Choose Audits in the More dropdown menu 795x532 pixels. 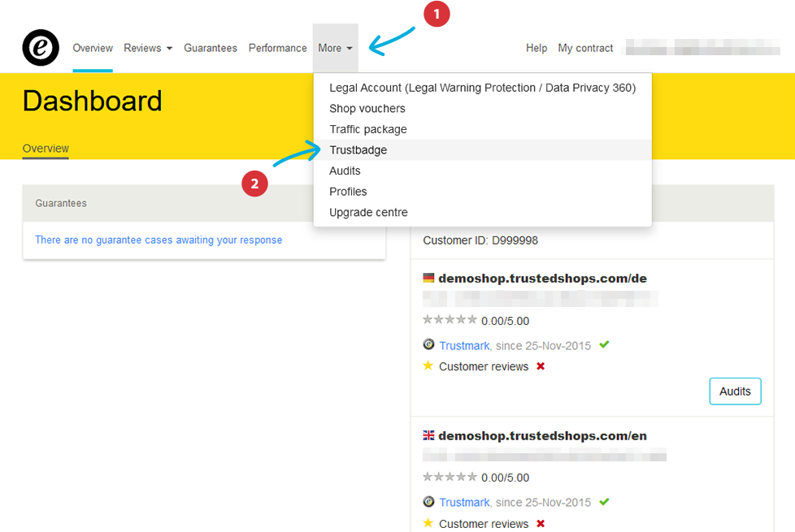coord(482,171)
